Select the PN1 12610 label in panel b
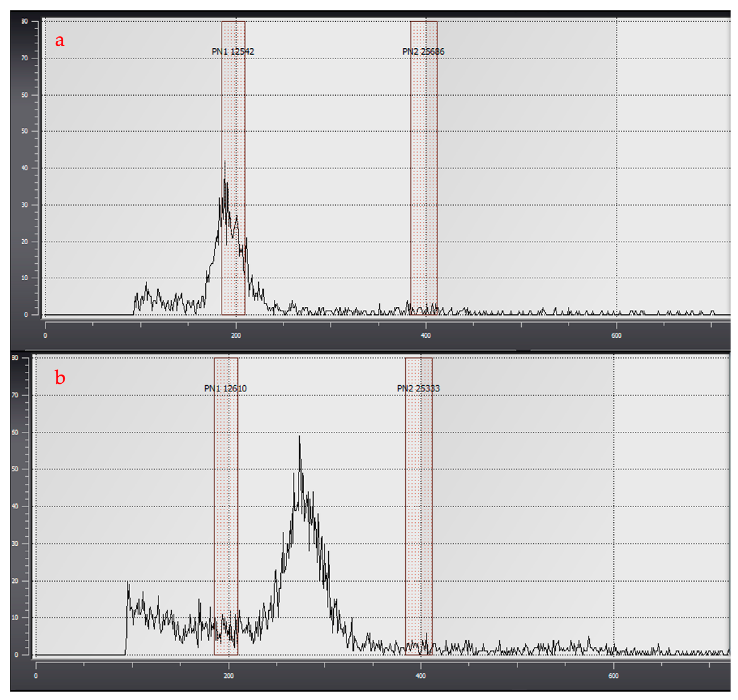 point(225,389)
